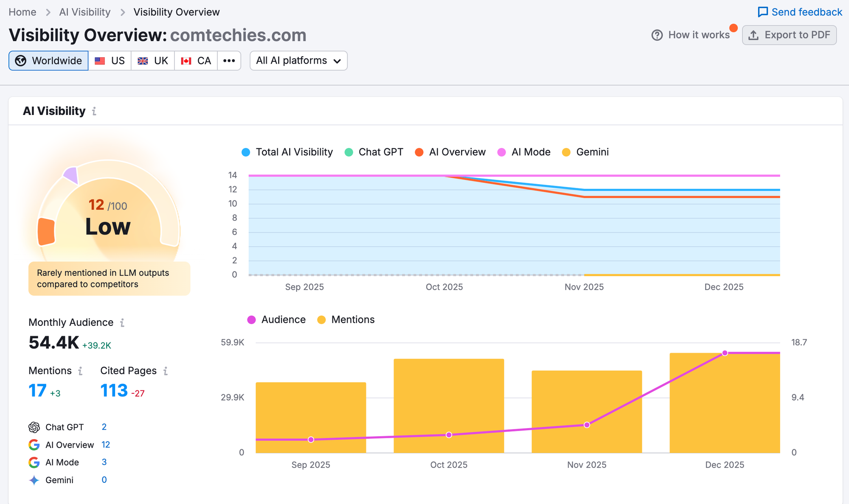Click the Google icon next to AI Mode
Screen dimensions: 849x504
click(x=34, y=462)
